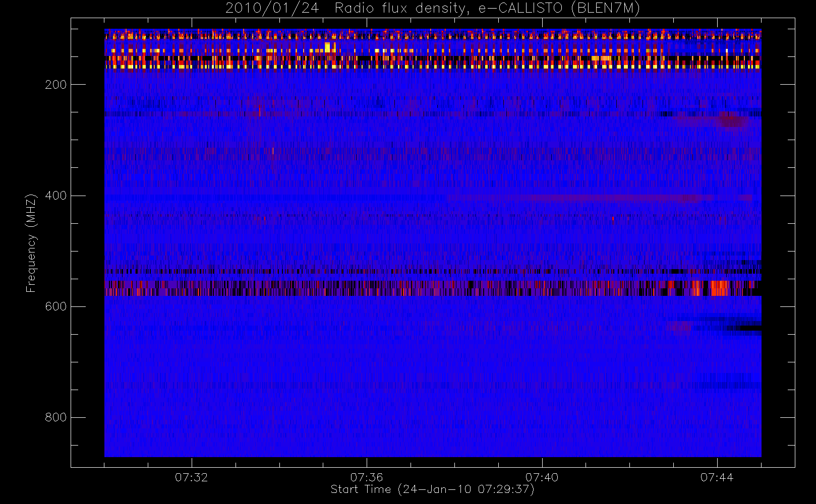
Task: Click the 200 frequency tick label
Action: point(55,85)
